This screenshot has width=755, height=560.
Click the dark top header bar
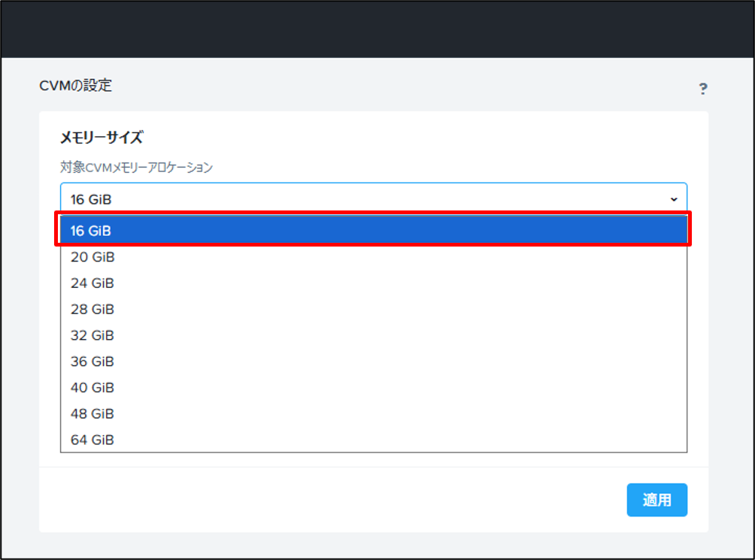pos(377,29)
